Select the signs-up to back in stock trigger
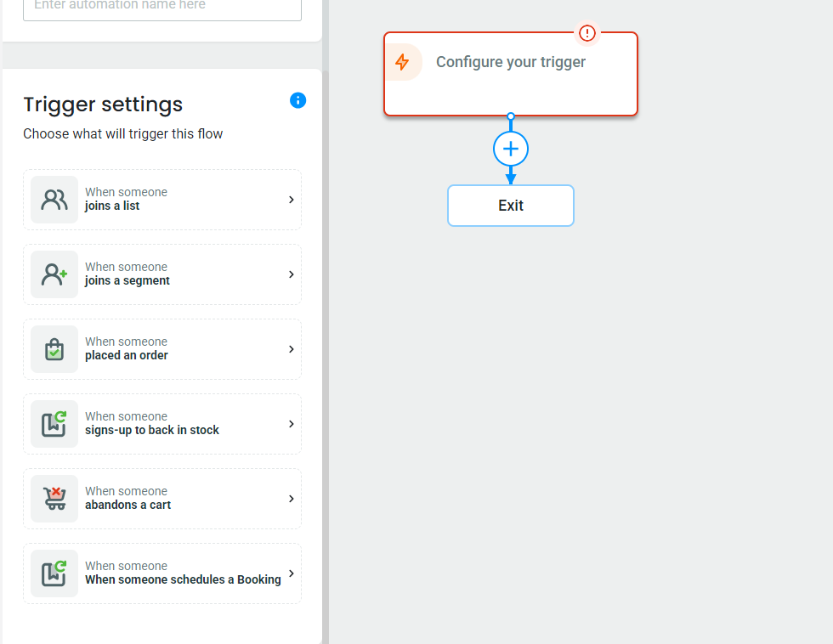The width and height of the screenshot is (833, 644). (162, 424)
